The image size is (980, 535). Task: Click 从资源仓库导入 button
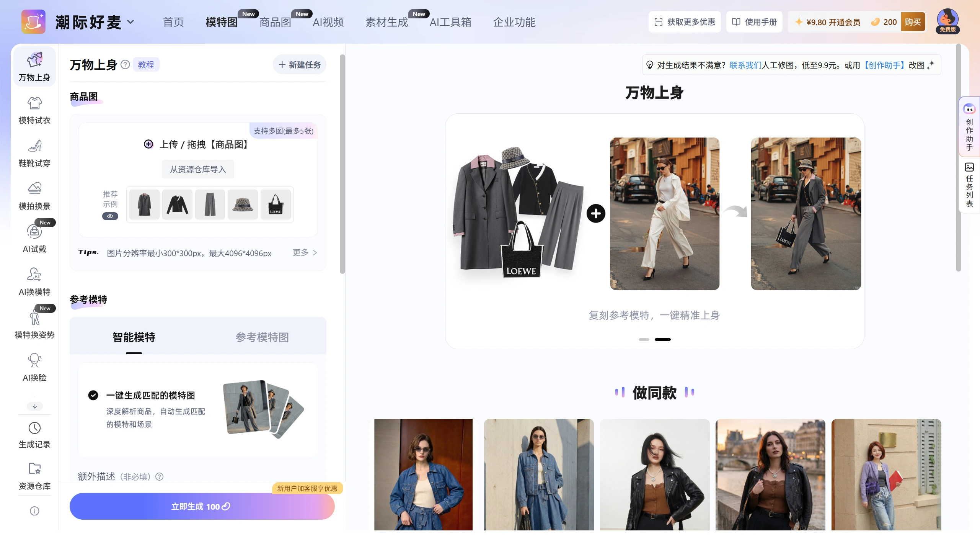(x=198, y=169)
